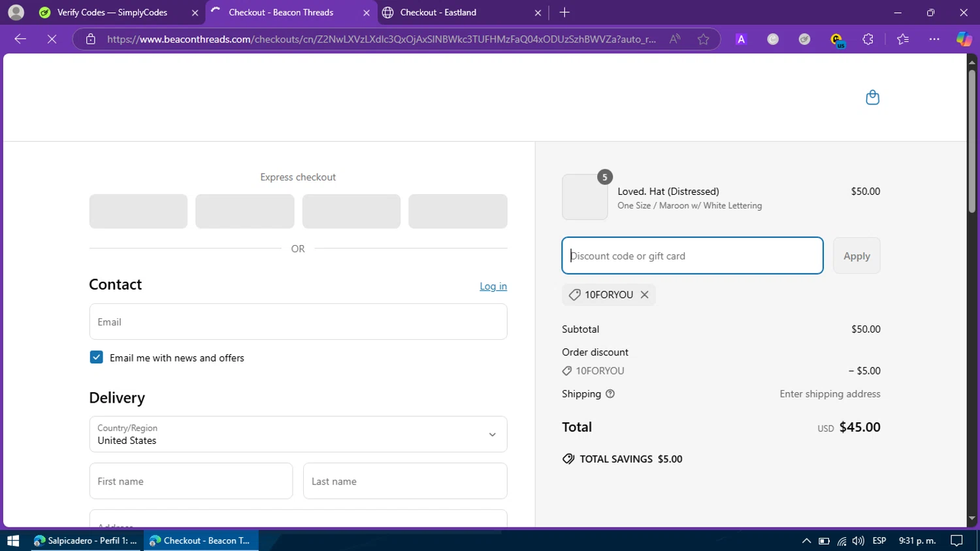Open Checkout - Beacon T... taskbar window

click(x=201, y=541)
